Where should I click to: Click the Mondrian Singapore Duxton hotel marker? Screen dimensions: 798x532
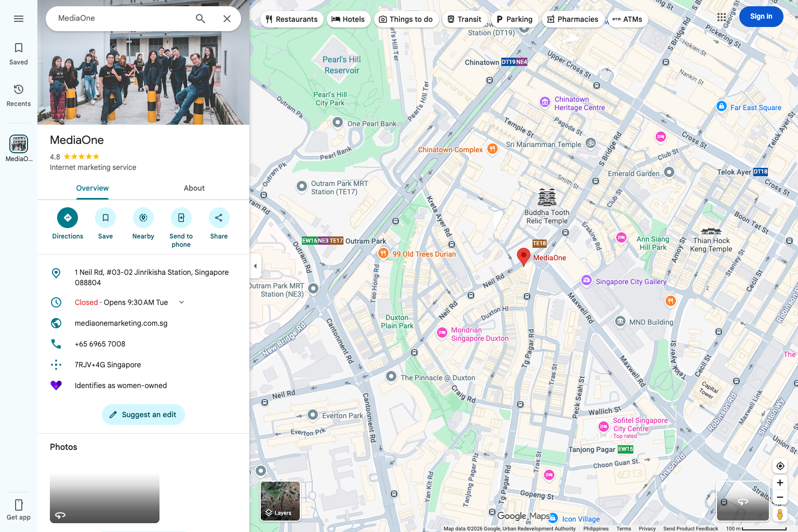pos(442,333)
